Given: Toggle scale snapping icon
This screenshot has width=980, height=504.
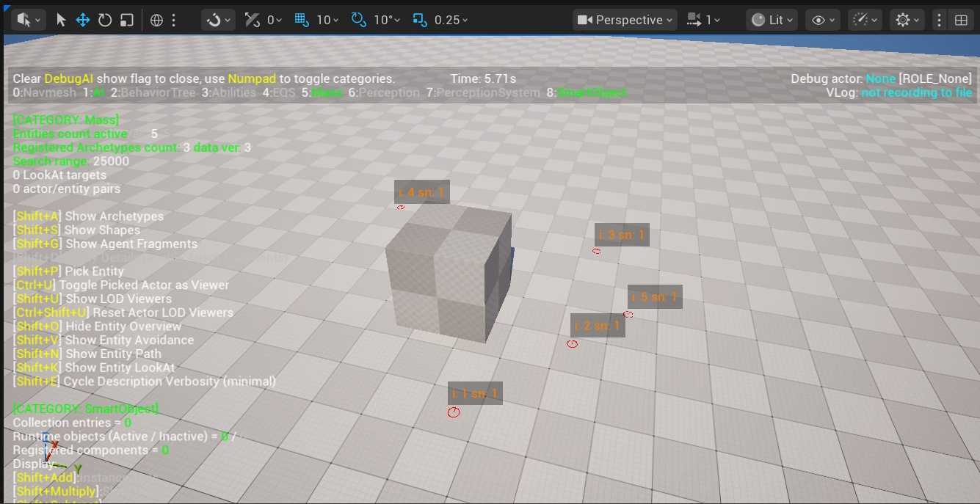Looking at the screenshot, I should [419, 20].
